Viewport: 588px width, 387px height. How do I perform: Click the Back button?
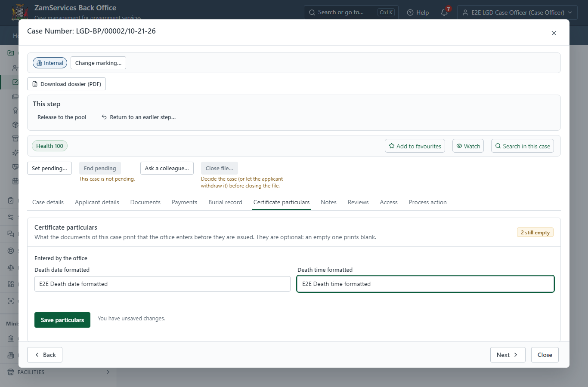tap(45, 355)
